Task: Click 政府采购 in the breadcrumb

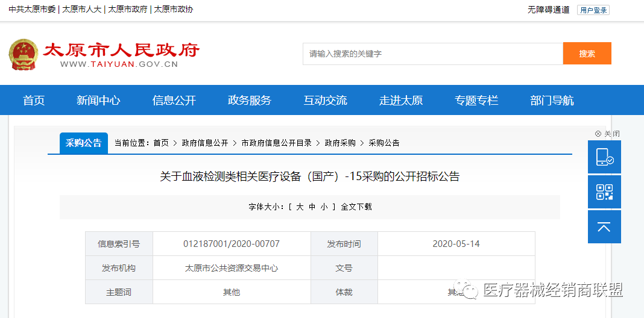Action: [340, 143]
